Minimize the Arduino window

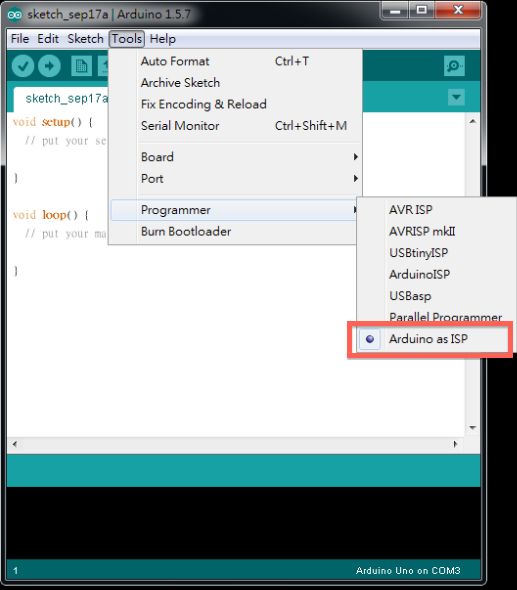(x=395, y=11)
